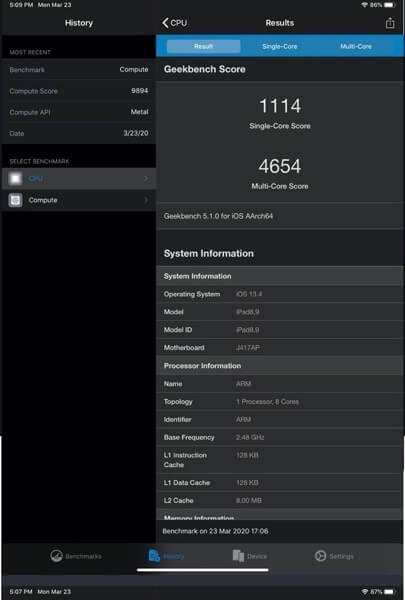Go back using the CPU chevron

click(x=175, y=23)
